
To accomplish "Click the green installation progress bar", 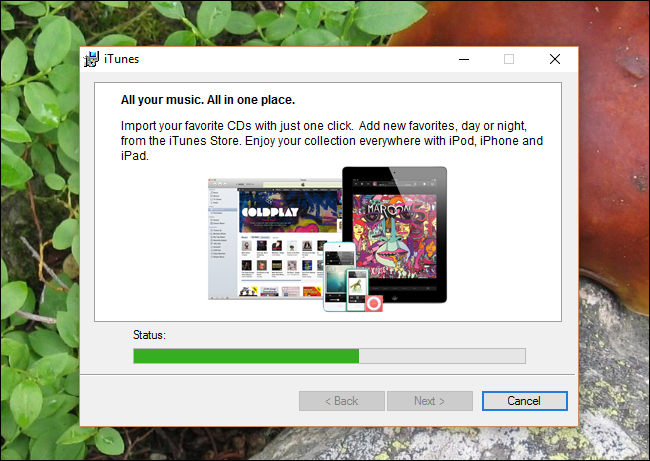I will pos(330,356).
